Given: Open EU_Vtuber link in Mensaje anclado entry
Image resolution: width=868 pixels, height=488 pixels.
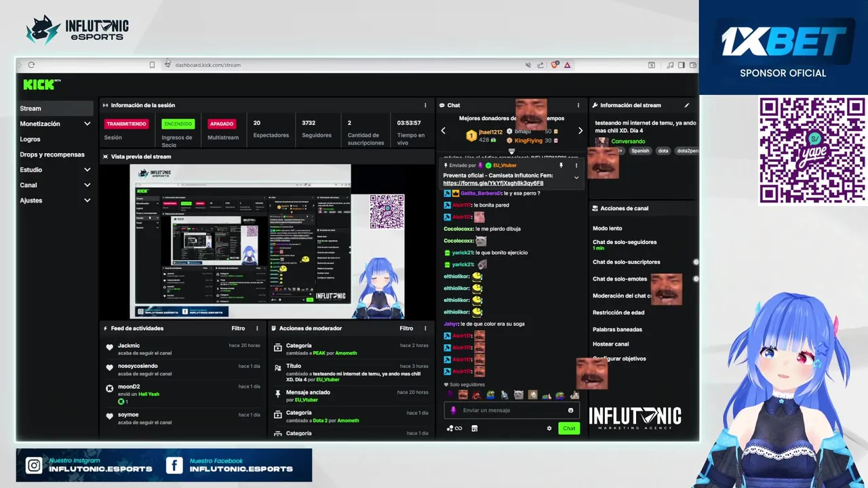Looking at the screenshot, I should pyautogui.click(x=306, y=400).
